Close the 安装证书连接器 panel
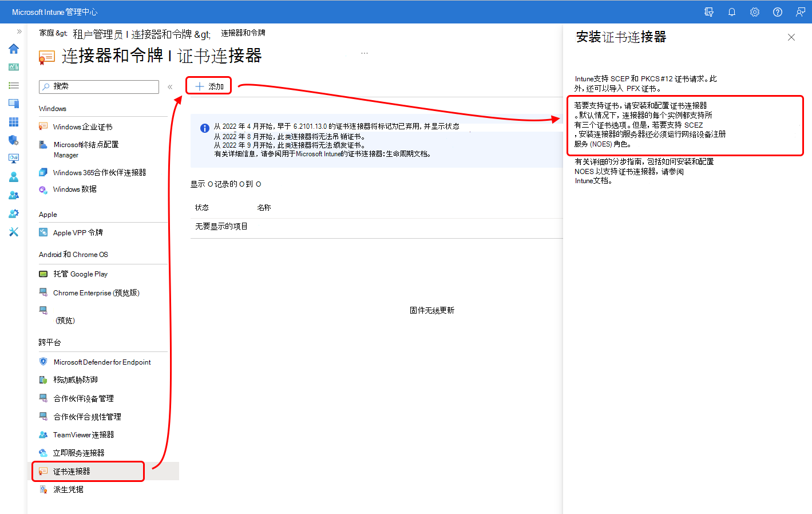812x514 pixels. coord(791,37)
